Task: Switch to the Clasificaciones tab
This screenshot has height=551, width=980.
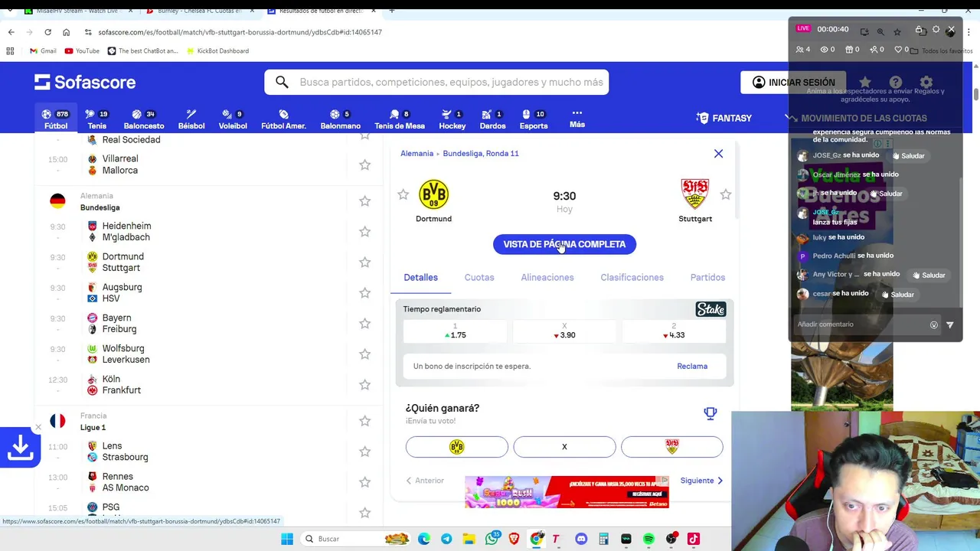Action: [632, 277]
